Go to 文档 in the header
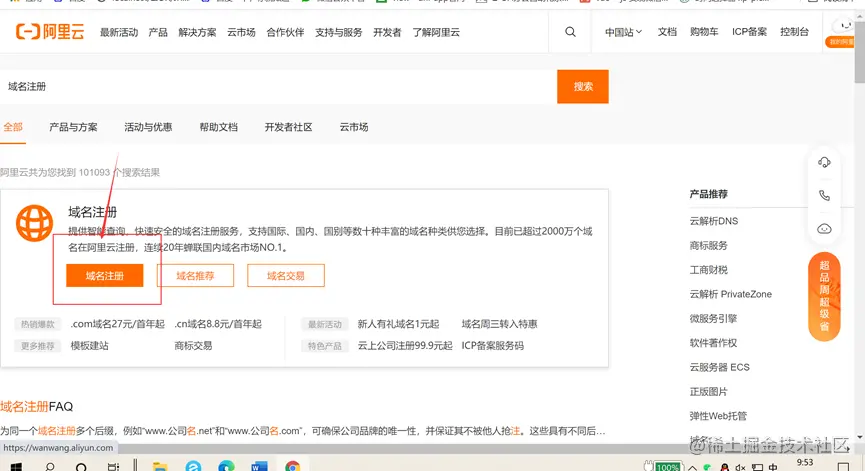This screenshot has width=865, height=471. tap(667, 32)
